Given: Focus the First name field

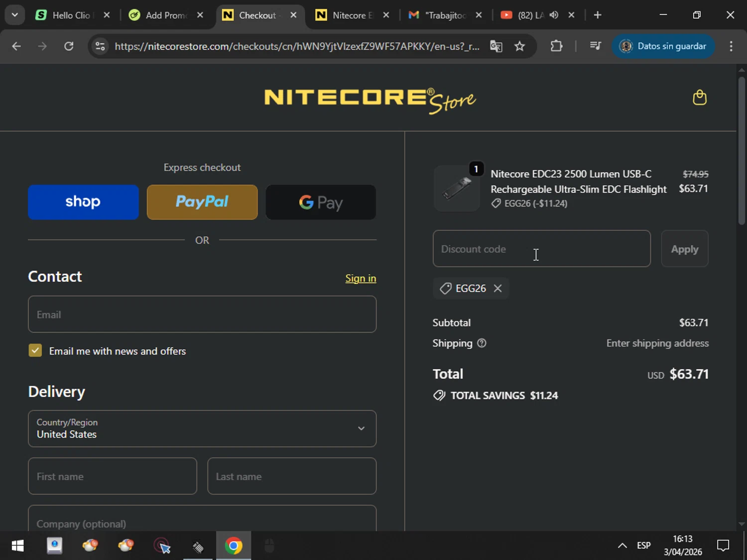Looking at the screenshot, I should pos(113,476).
